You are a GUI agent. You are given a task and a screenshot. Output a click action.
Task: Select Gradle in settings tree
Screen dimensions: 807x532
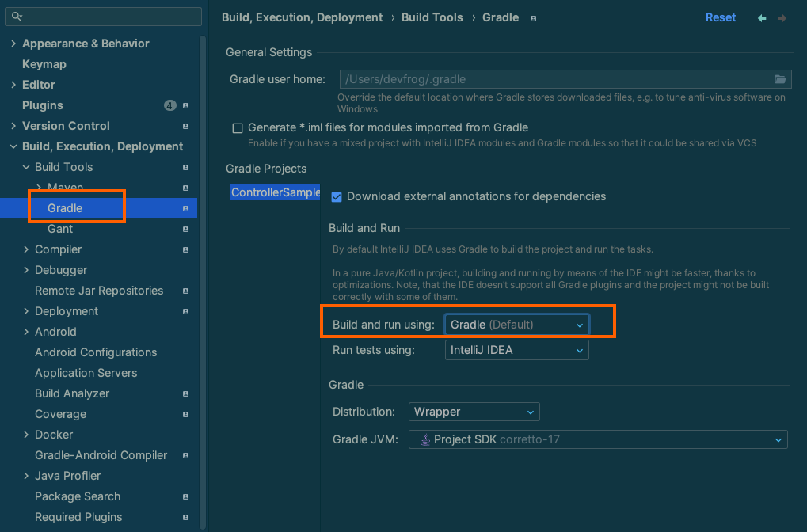(x=65, y=208)
